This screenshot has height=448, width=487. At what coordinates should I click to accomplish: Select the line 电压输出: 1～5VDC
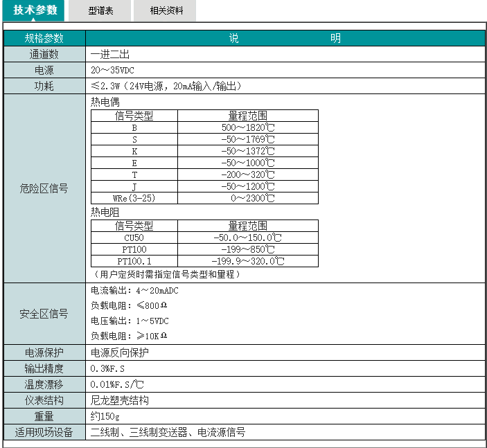pos(130,321)
